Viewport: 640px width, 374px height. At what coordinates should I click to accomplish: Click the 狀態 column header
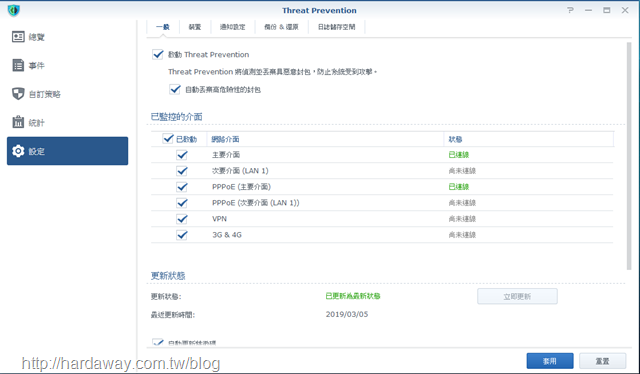[455, 139]
